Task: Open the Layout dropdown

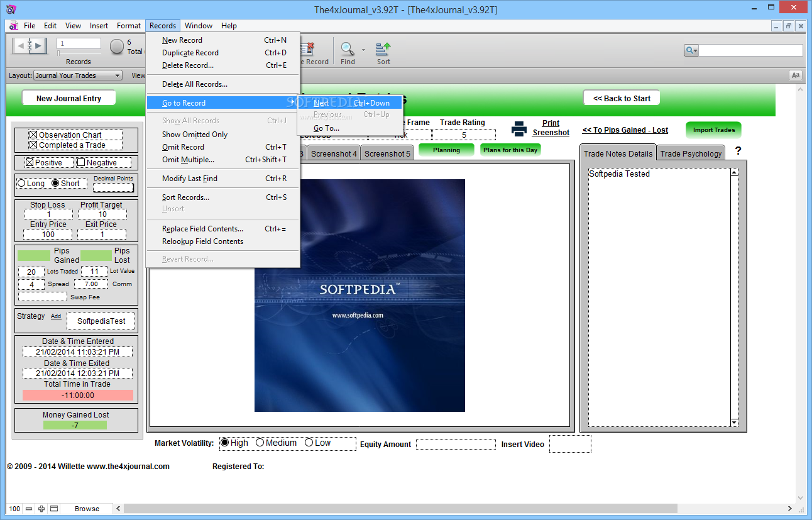Action: (77, 75)
